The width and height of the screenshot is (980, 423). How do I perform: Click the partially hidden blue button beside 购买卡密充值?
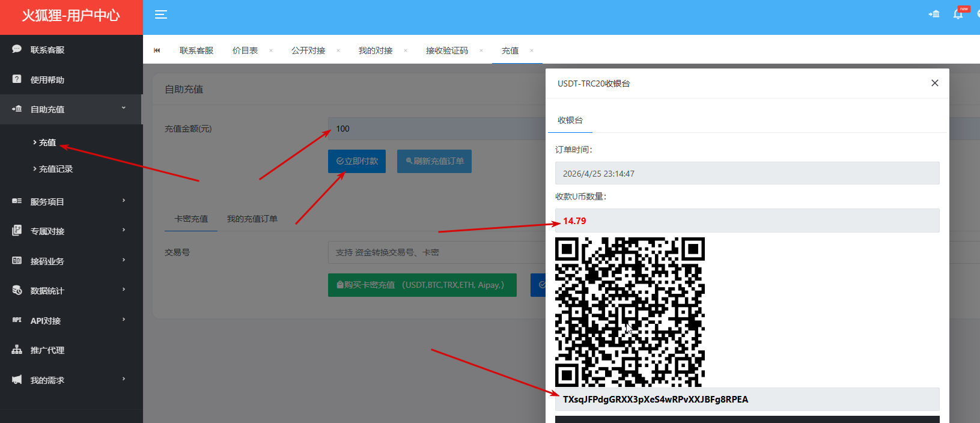point(538,285)
